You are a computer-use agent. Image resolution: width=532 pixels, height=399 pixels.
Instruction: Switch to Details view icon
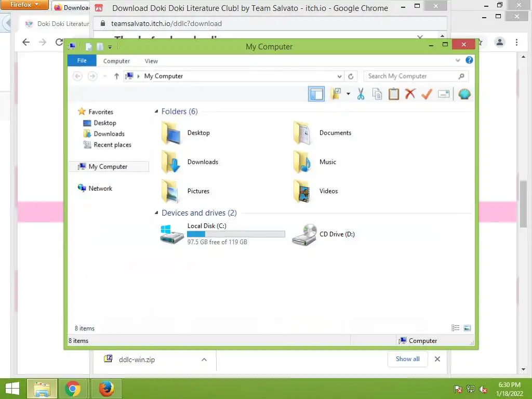pyautogui.click(x=455, y=328)
